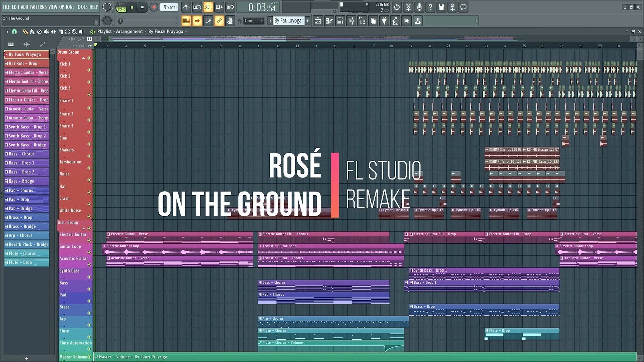The image size is (644, 362).
Task: Toggle note/clip link grouping icon
Action: (x=219, y=21)
